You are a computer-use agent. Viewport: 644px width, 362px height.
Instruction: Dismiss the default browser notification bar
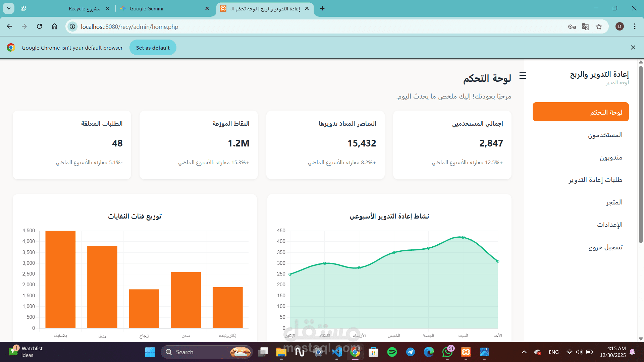633,48
